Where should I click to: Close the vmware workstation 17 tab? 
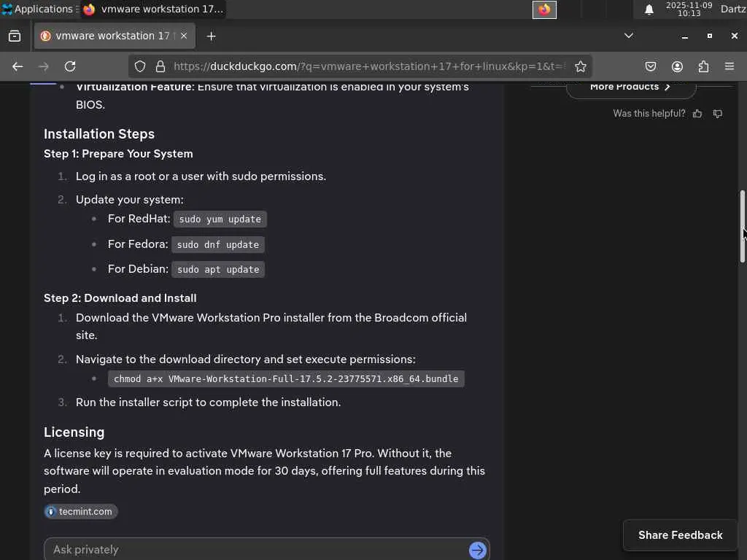pos(184,36)
